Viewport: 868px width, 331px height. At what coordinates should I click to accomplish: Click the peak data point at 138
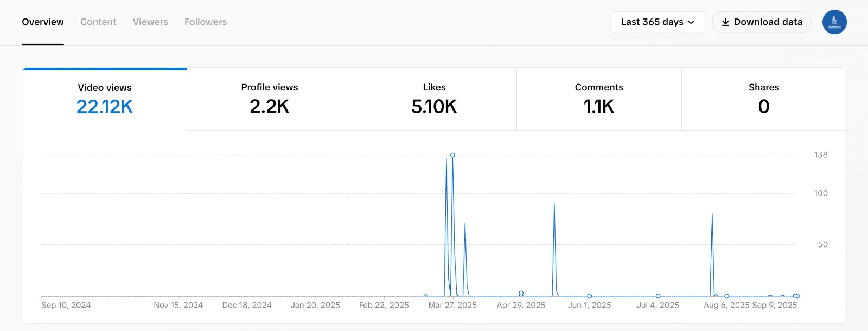pos(452,155)
